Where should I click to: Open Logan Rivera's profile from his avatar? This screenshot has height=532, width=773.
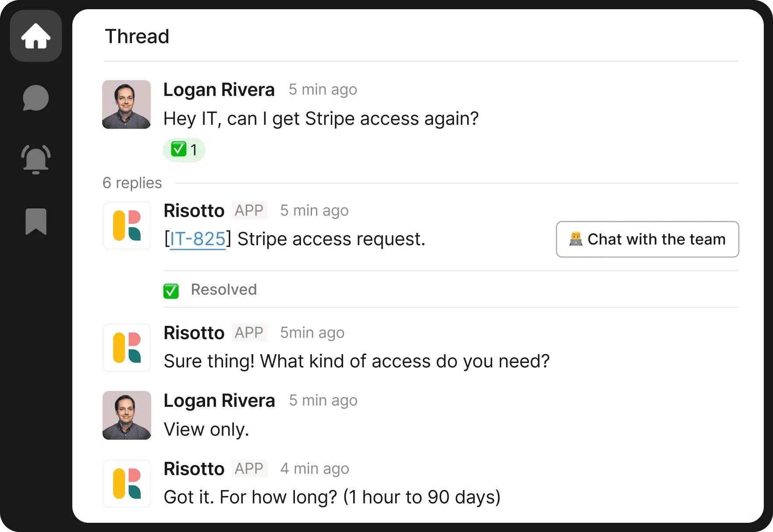point(127,105)
